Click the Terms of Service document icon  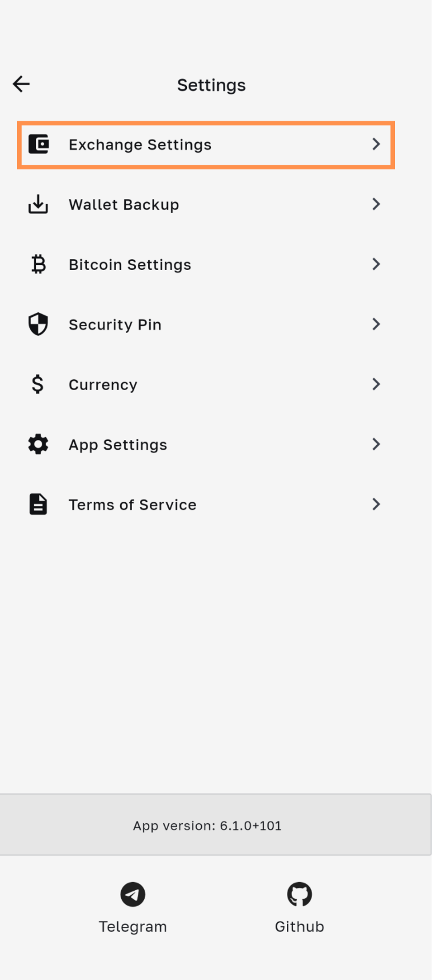(x=38, y=505)
